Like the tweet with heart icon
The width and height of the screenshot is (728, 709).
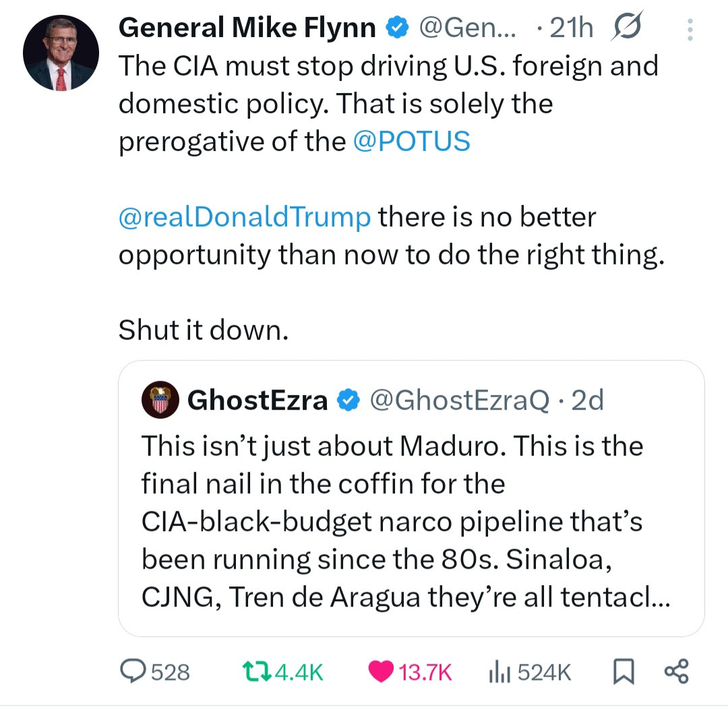click(381, 671)
